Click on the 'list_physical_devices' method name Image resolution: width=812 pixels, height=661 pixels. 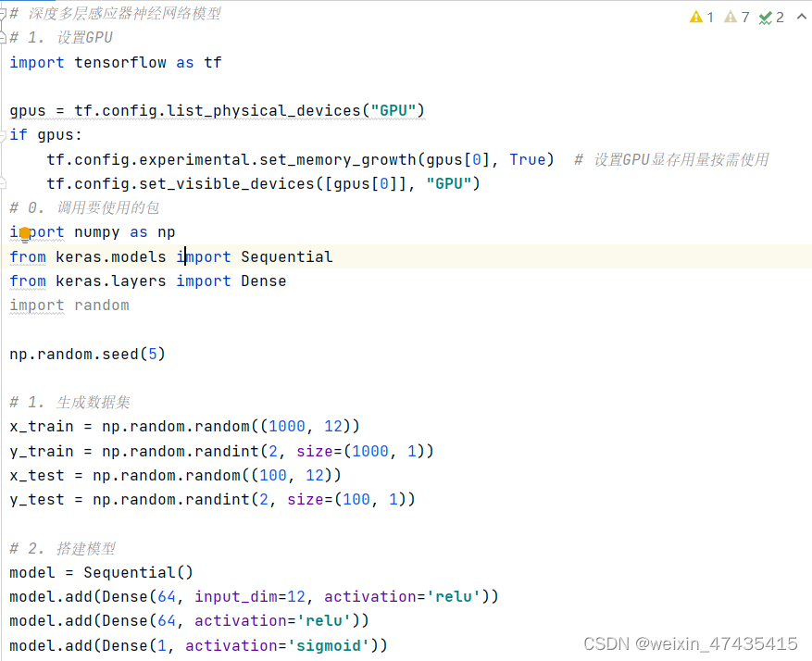(x=263, y=111)
